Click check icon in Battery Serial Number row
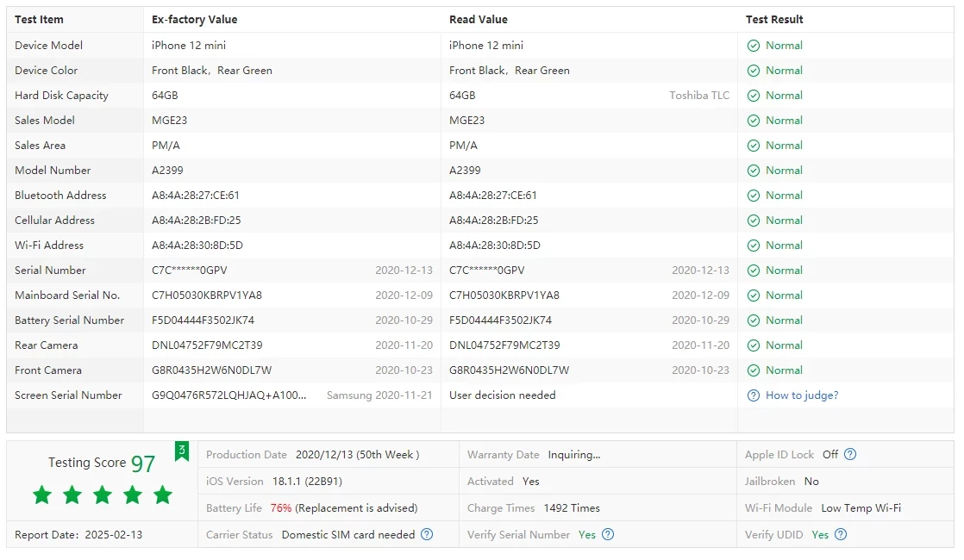The height and width of the screenshot is (560, 964). [753, 320]
